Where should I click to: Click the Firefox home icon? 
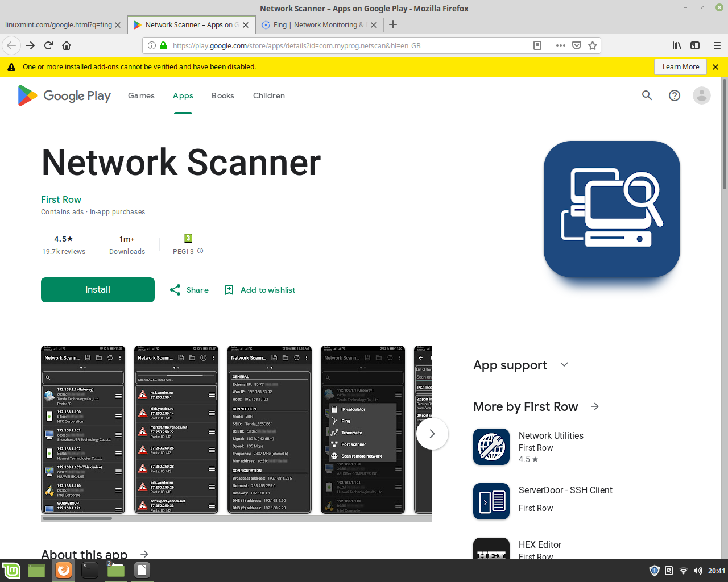[67, 45]
